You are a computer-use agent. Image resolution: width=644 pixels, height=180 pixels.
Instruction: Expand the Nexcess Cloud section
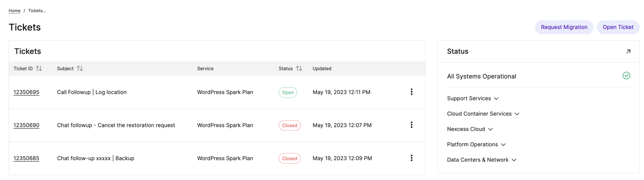click(491, 129)
